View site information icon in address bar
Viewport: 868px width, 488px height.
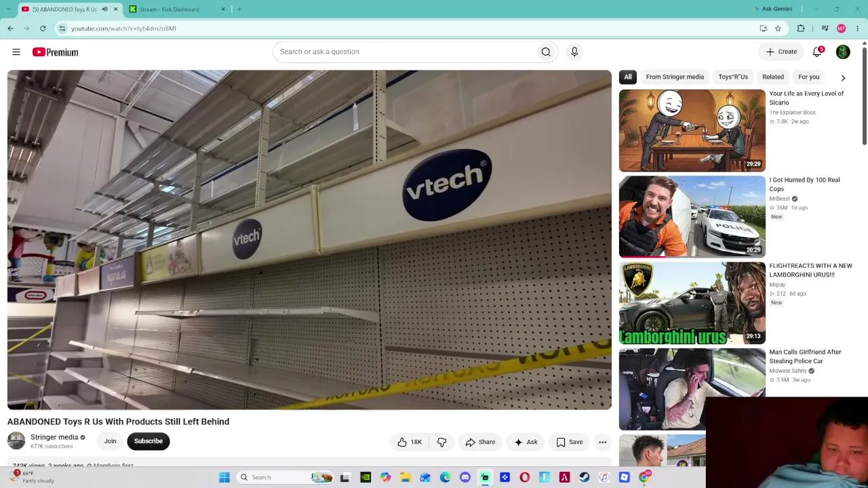pos(62,28)
